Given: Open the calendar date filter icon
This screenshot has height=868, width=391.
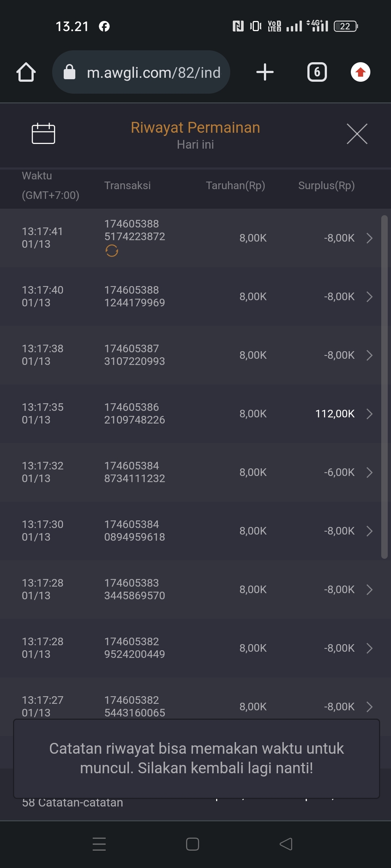Looking at the screenshot, I should [x=43, y=133].
